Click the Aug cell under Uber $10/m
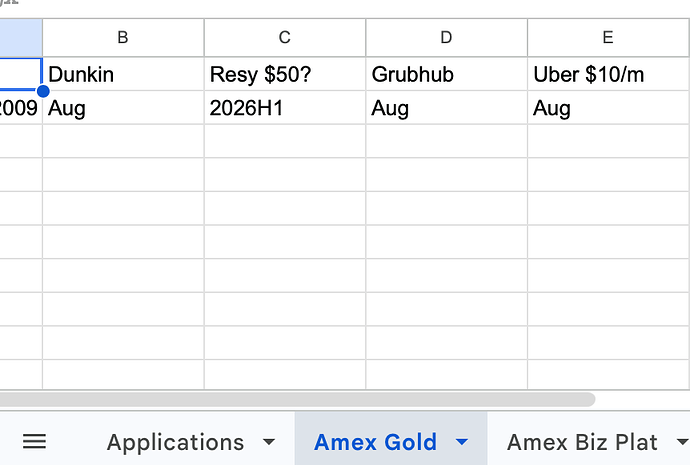 pyautogui.click(x=608, y=108)
